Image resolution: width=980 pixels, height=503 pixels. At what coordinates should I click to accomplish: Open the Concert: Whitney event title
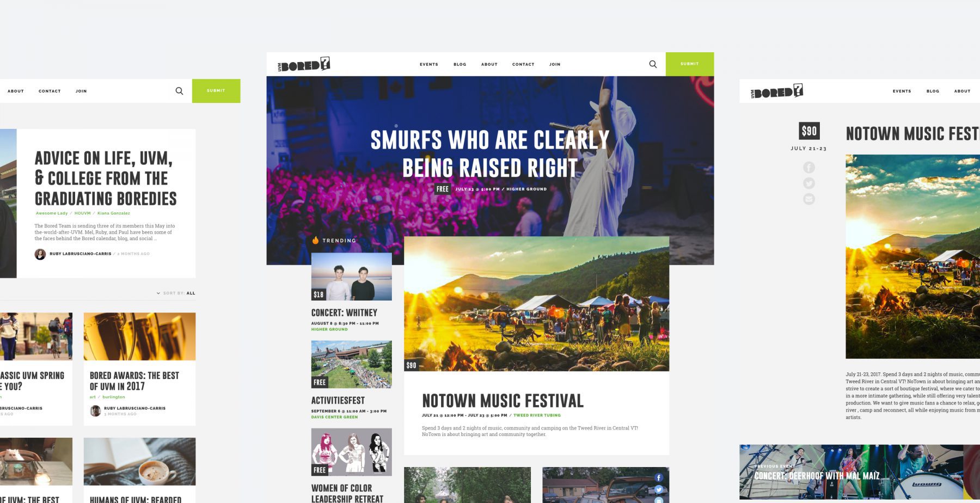tap(344, 313)
